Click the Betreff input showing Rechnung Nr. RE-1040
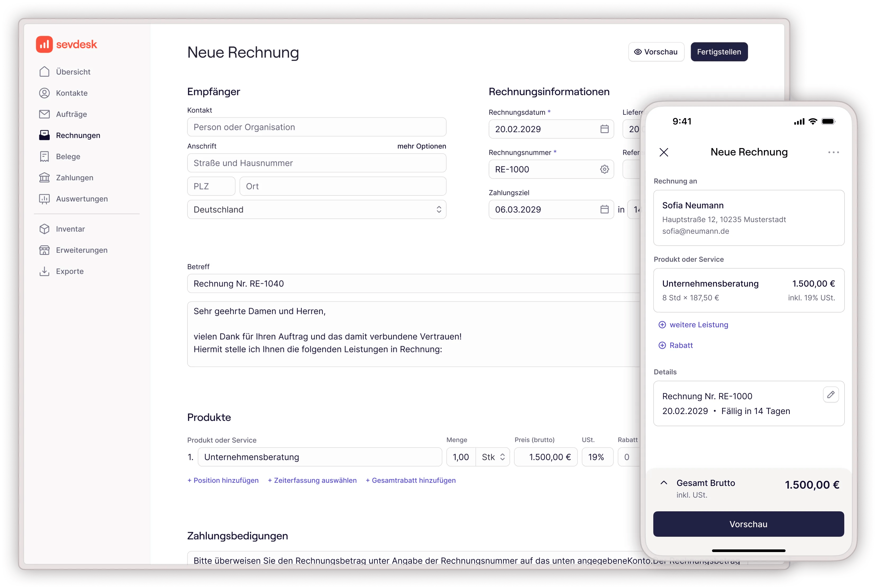 point(338,283)
